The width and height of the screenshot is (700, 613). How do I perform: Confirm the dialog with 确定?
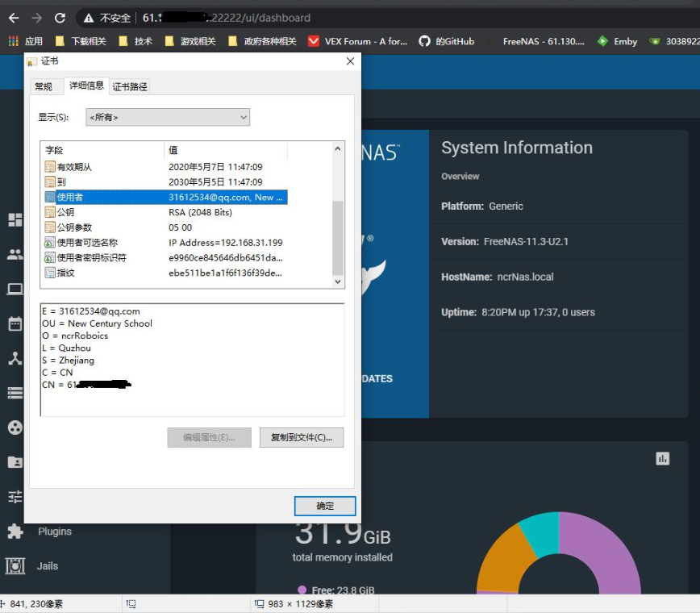coord(325,506)
